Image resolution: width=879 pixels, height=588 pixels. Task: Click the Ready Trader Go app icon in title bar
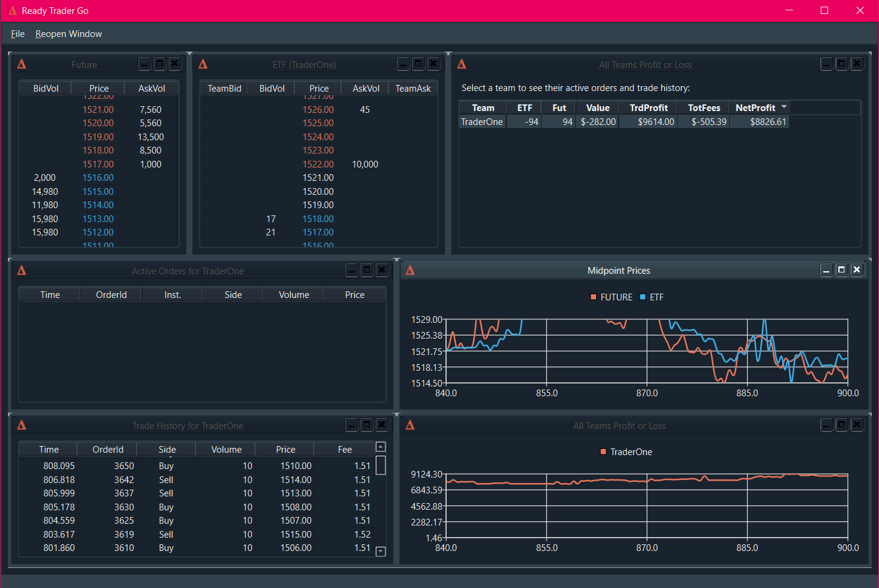tap(12, 11)
